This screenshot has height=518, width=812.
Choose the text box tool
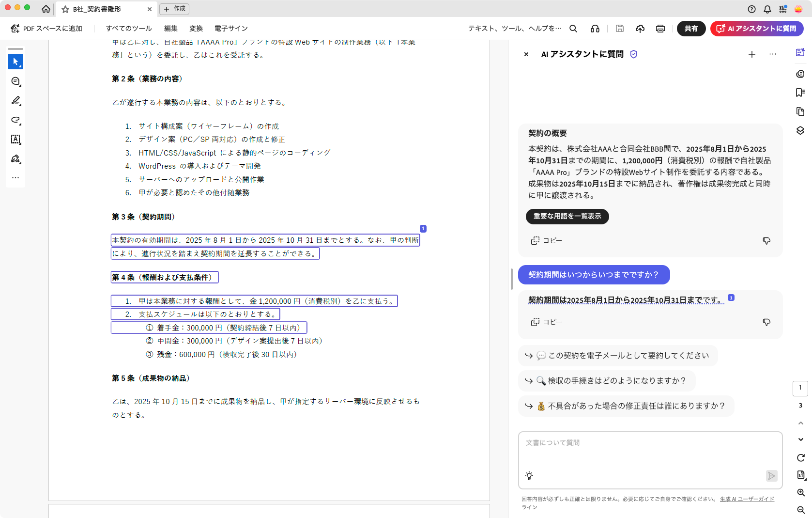15,140
